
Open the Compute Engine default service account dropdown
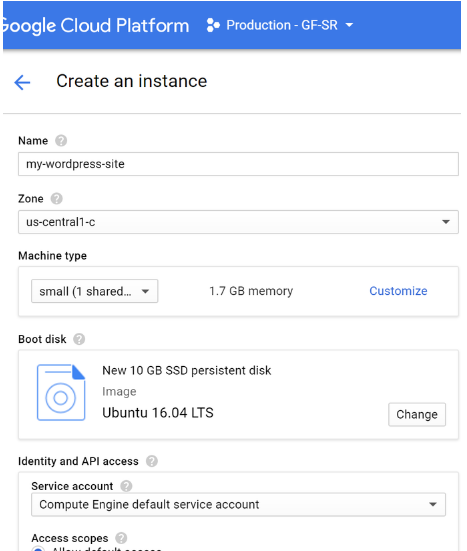pos(238,505)
